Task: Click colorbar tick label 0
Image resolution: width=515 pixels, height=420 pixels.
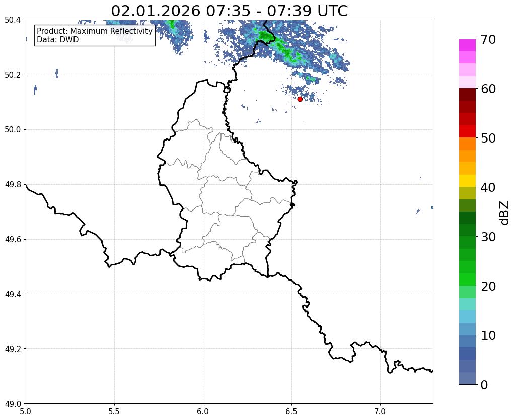Action: pos(484,385)
